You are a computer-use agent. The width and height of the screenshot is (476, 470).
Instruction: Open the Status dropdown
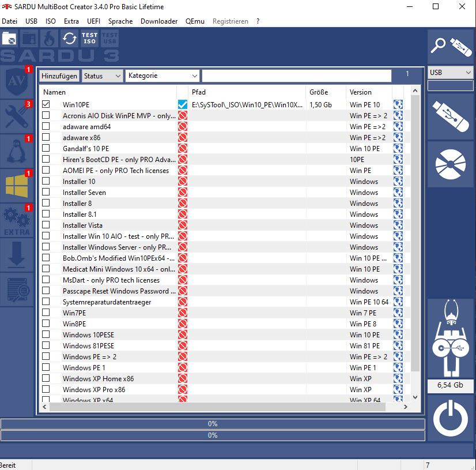pyautogui.click(x=102, y=76)
